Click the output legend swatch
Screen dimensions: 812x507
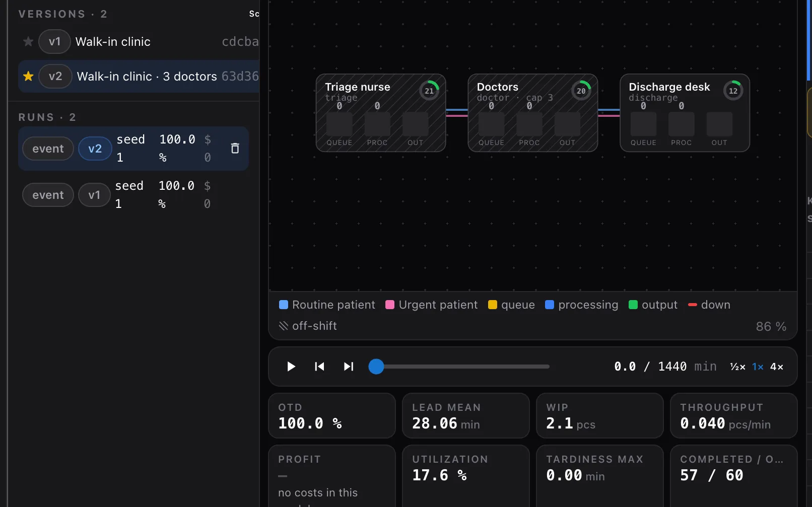[633, 305]
